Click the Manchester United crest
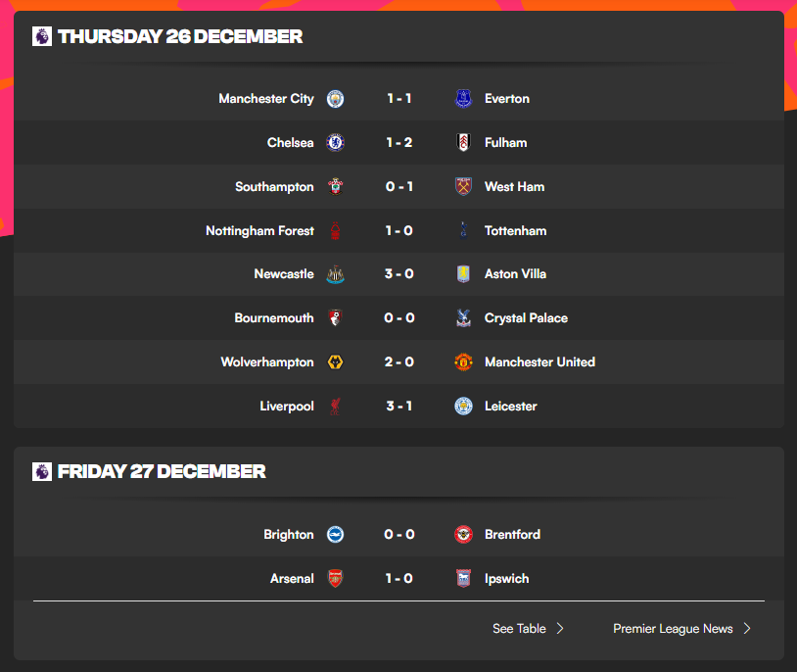This screenshot has height=672, width=797. tap(463, 362)
